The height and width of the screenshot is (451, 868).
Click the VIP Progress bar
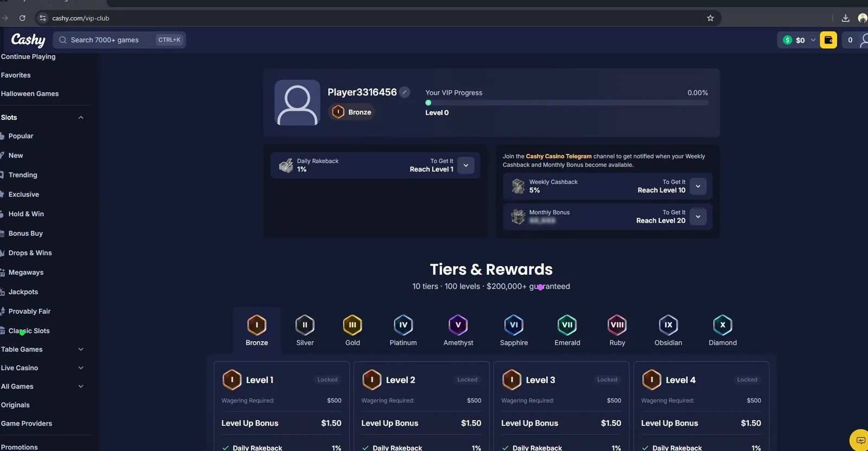tap(567, 102)
